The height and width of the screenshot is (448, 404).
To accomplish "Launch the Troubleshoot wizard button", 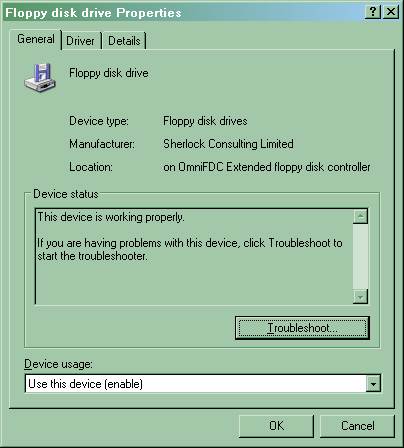I will 302,328.
